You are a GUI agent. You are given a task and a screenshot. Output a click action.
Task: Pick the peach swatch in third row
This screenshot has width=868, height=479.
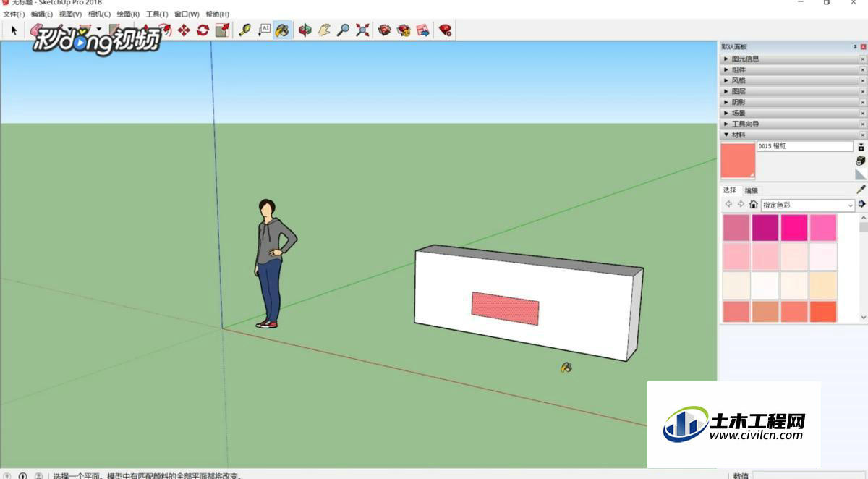click(x=823, y=286)
